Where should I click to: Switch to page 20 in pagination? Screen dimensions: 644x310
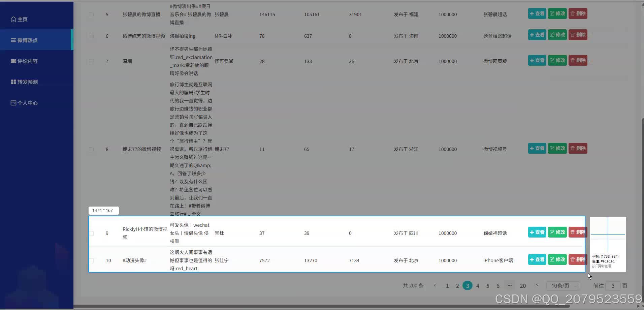click(523, 285)
